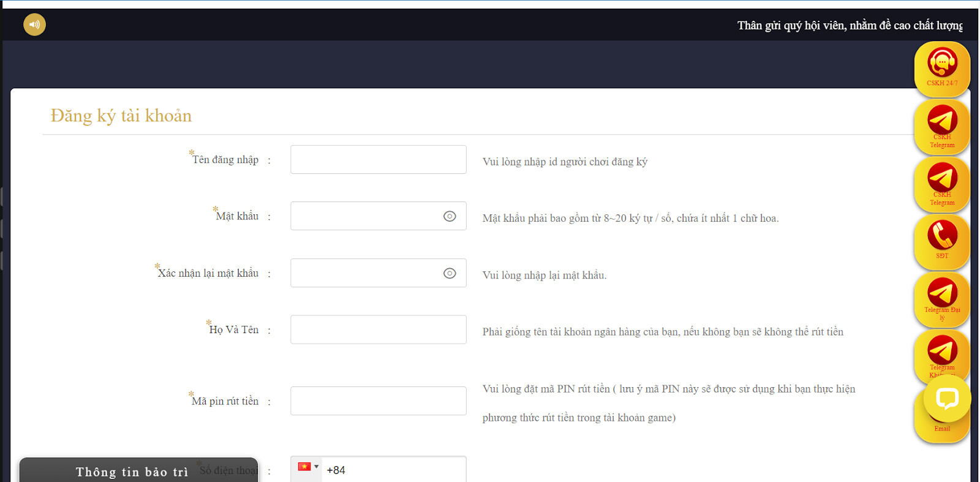This screenshot has width=980, height=482.
Task: Click the scrolling announcement text at top
Action: coord(849,26)
